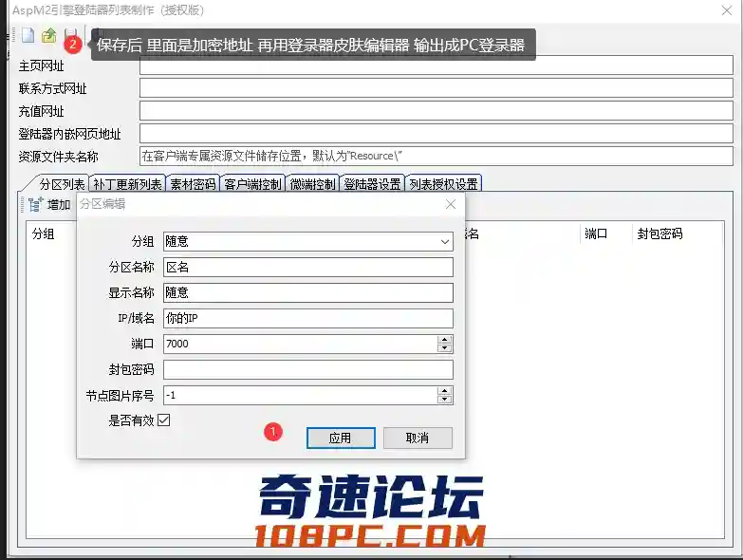This screenshot has height=560, width=743.
Task: Click the 登陆器内嵌网页地址 input field
Action: pyautogui.click(x=436, y=134)
